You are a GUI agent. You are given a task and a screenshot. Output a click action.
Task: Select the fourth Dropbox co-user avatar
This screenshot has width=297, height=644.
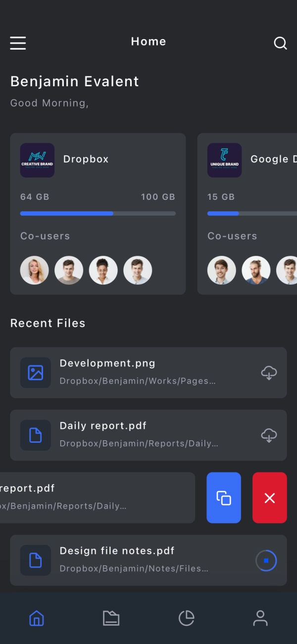coord(138,270)
